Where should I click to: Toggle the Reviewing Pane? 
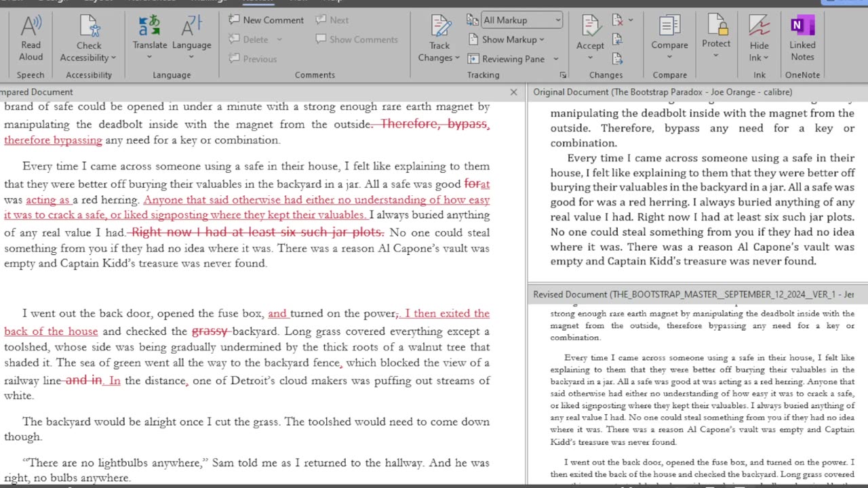point(507,59)
